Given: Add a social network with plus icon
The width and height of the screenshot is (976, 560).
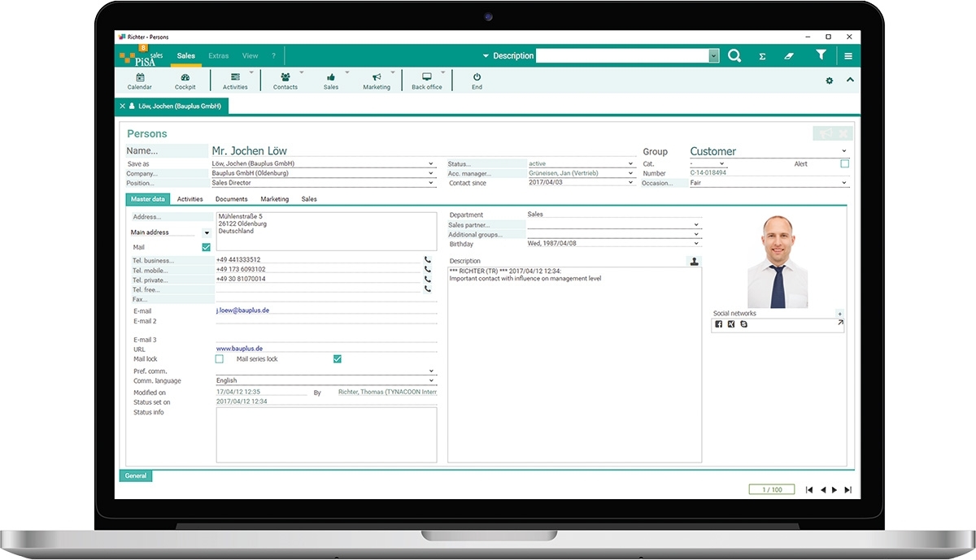Looking at the screenshot, I should pos(840,314).
